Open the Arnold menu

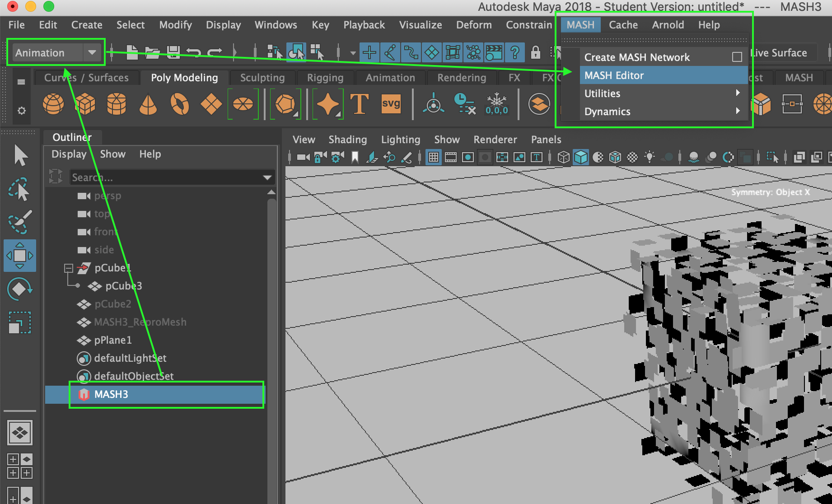pos(668,25)
